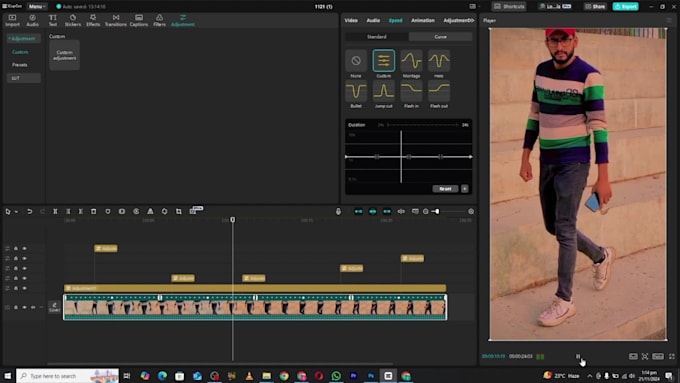Click the Mirror flip icon in timeline toolbar

tap(150, 212)
